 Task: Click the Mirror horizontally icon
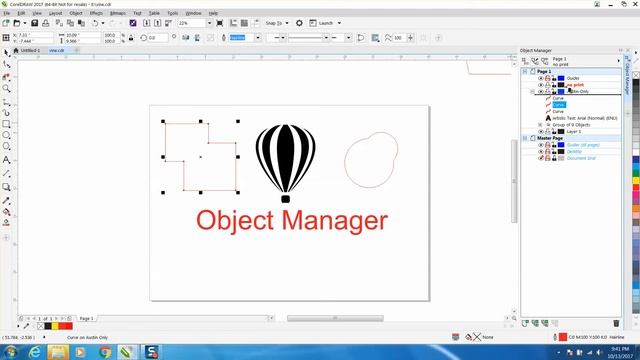click(186, 38)
